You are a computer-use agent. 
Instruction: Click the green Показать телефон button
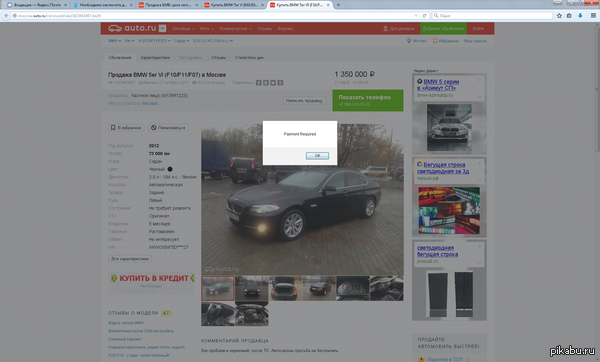(x=368, y=100)
